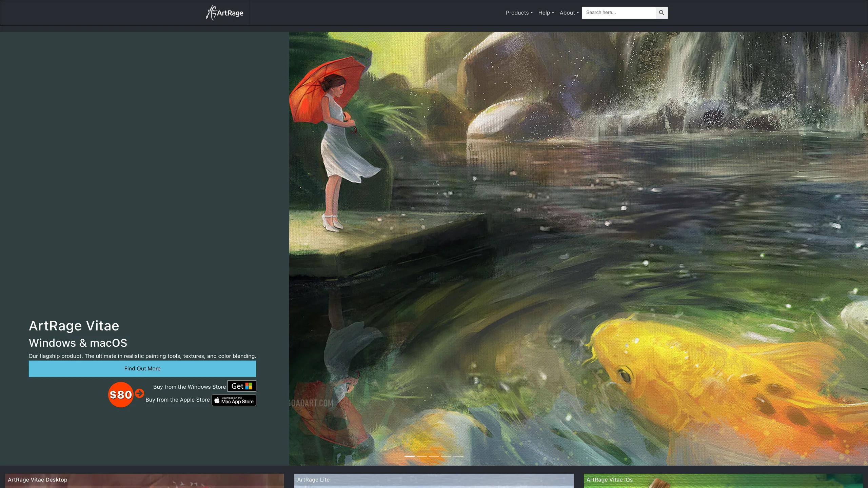Open the ArtRage Lite card
868x488 pixels.
point(434,481)
